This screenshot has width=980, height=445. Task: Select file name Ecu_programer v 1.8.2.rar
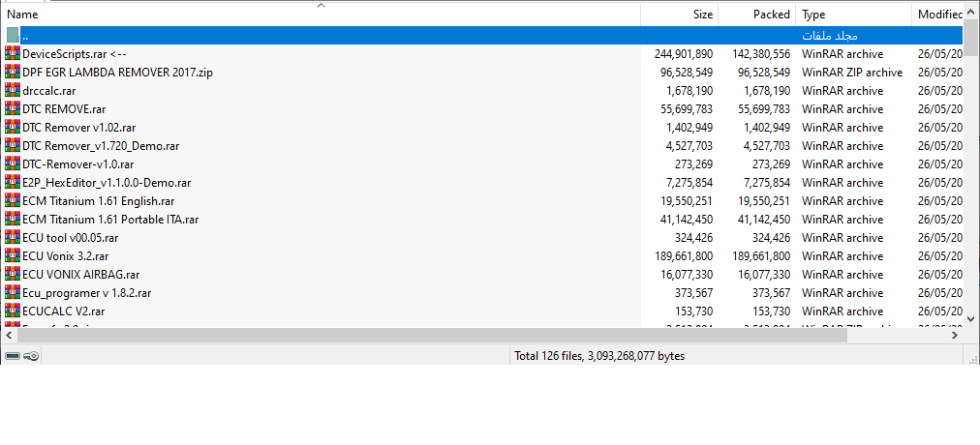pos(86,293)
